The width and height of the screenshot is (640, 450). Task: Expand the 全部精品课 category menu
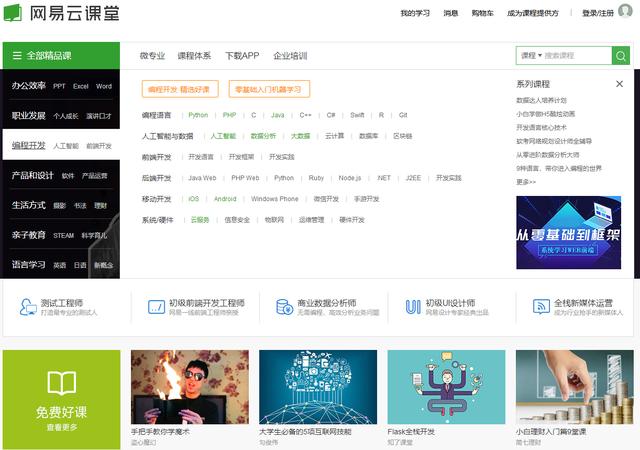(60, 56)
